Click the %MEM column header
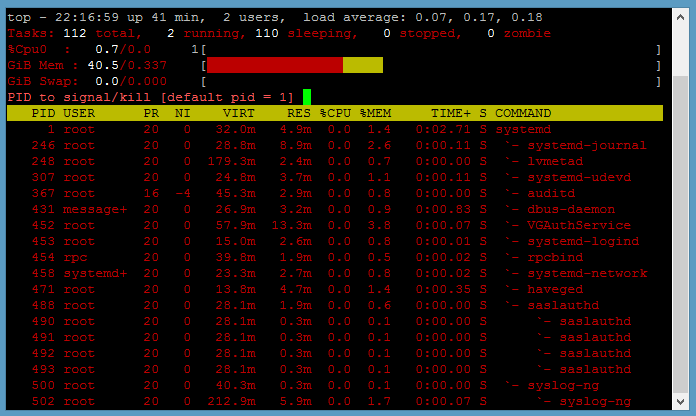The height and width of the screenshot is (416, 696). (375, 113)
